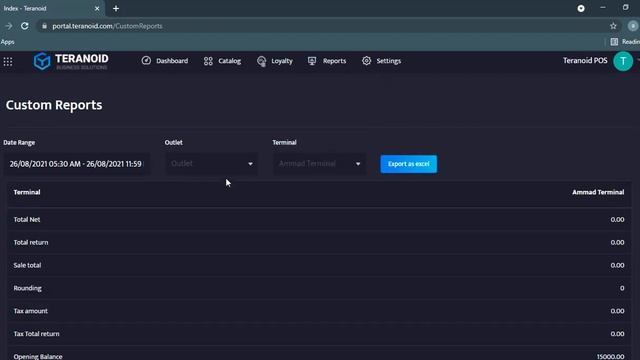Click the Terminal field label above dropdown

click(284, 142)
